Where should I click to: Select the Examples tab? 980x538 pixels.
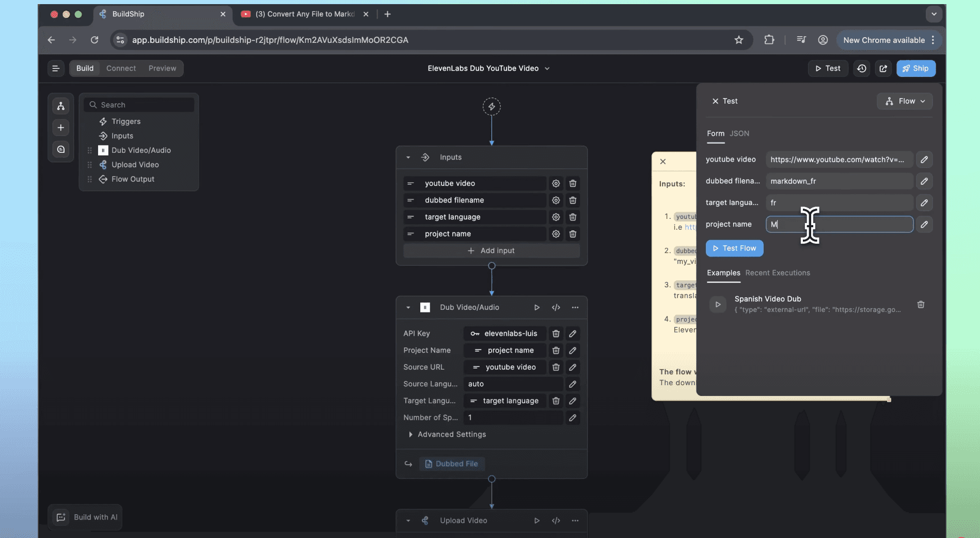723,273
